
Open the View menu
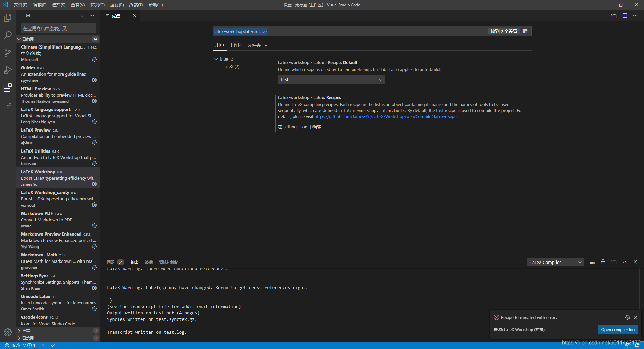pyautogui.click(x=78, y=5)
